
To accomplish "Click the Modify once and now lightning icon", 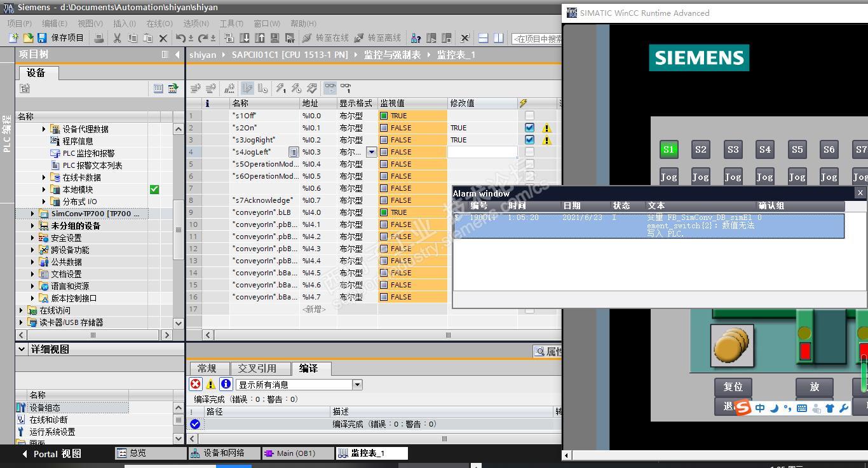I will click(280, 88).
